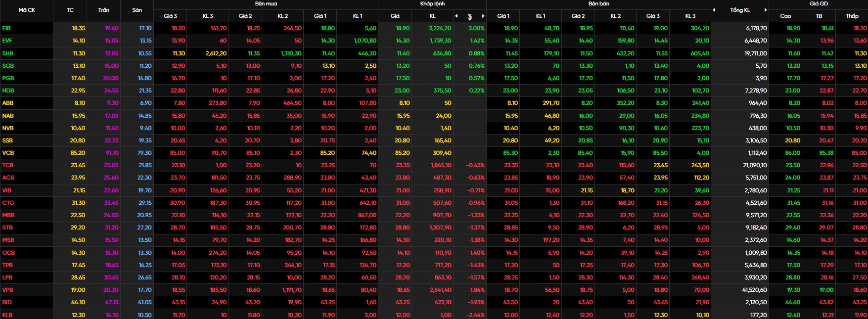Click the KL header under Khớp lệnh

tap(432, 16)
